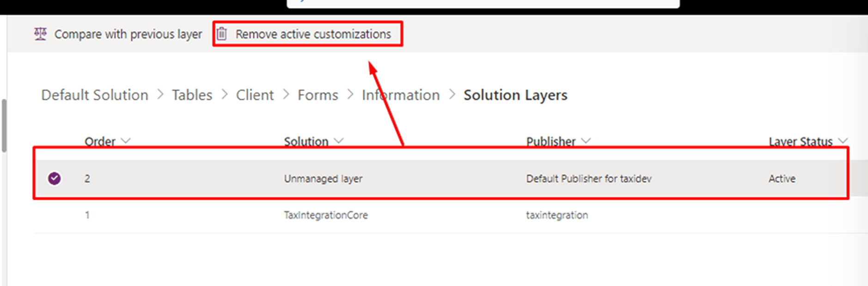Deselect the checked Unmanaged layer row checkmark
Screen dimensions: 868x286
click(x=55, y=178)
